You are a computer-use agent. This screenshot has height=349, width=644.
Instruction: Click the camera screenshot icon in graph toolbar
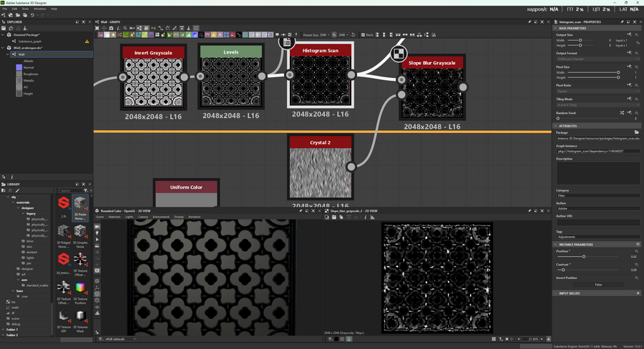click(111, 28)
